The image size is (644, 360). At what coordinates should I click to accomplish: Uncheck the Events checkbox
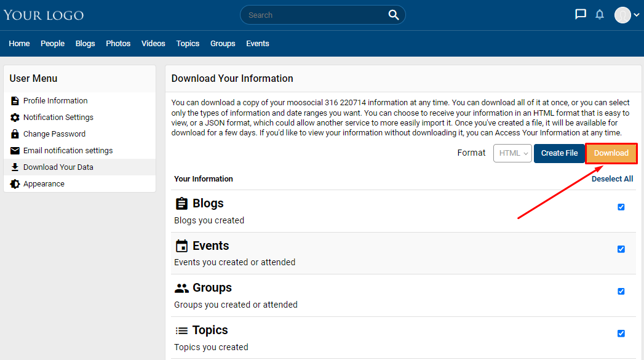[x=621, y=249]
